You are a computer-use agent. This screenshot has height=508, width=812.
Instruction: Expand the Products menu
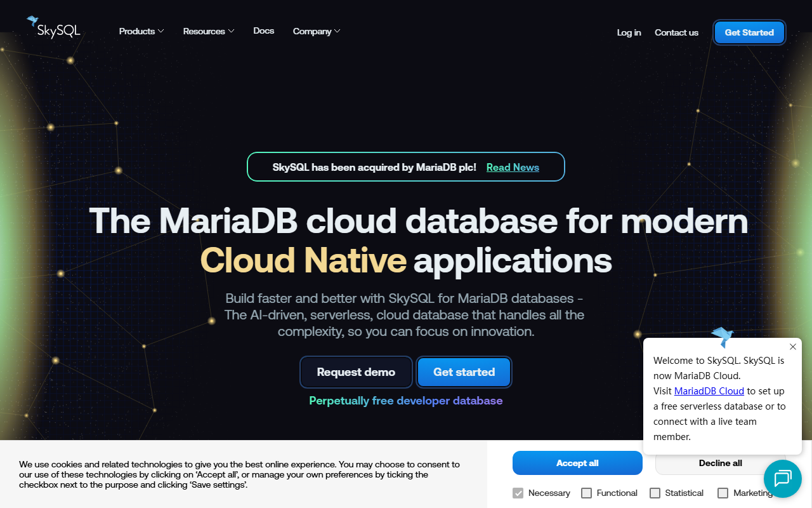pyautogui.click(x=141, y=31)
